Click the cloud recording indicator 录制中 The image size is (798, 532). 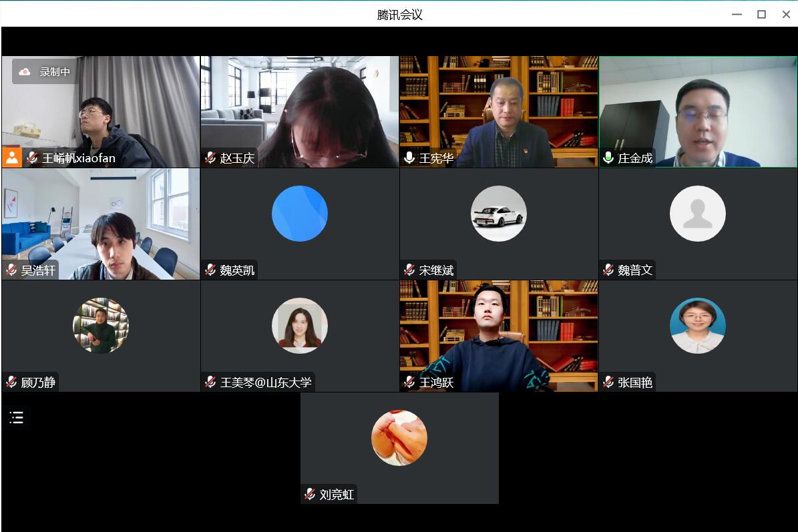(x=45, y=72)
